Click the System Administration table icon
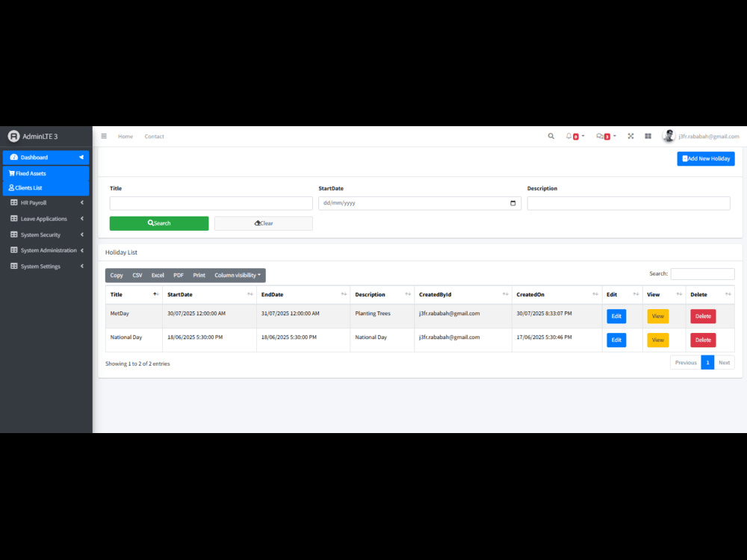 tap(13, 250)
